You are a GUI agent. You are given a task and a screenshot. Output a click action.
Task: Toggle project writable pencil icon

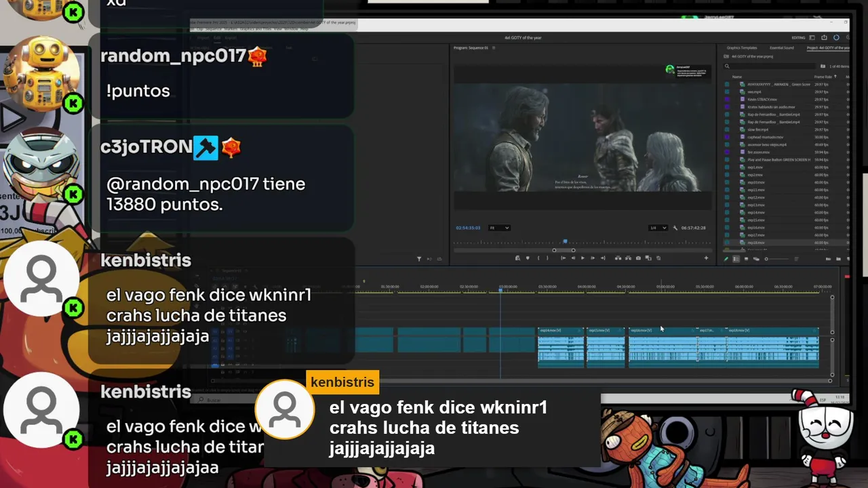(x=726, y=259)
